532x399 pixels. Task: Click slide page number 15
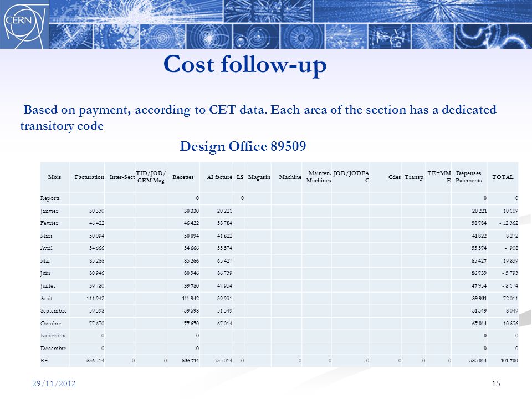coord(495,383)
